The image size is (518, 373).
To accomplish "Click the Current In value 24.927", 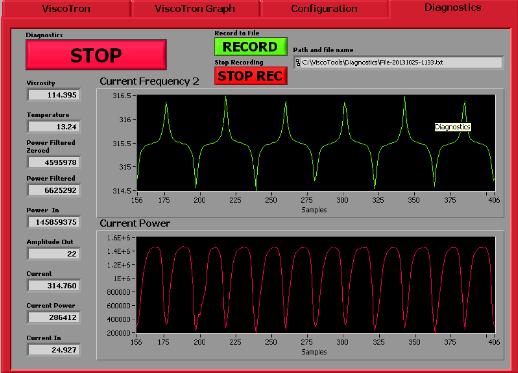I will [x=54, y=350].
